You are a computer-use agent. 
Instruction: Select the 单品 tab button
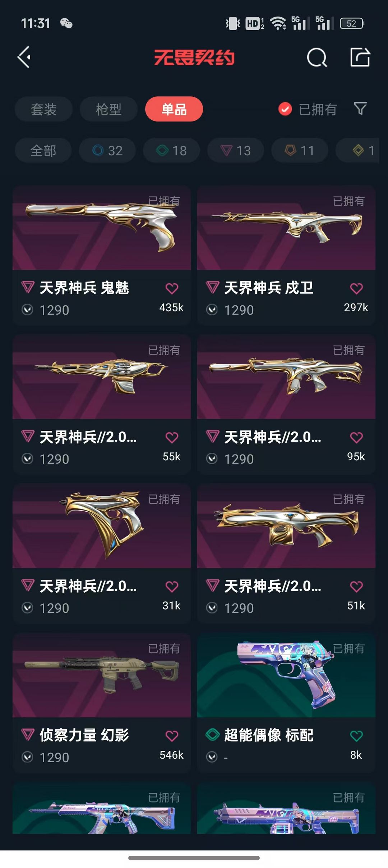point(174,109)
